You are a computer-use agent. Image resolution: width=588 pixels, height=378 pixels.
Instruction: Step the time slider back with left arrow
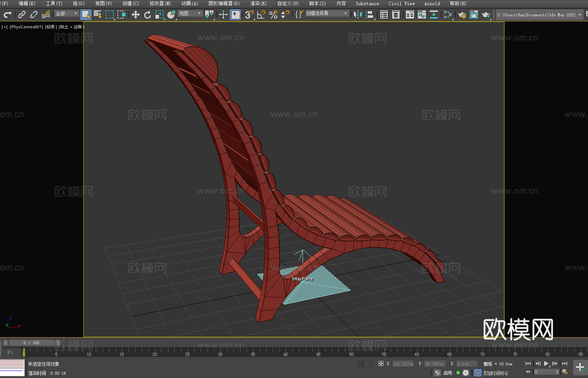6,343
